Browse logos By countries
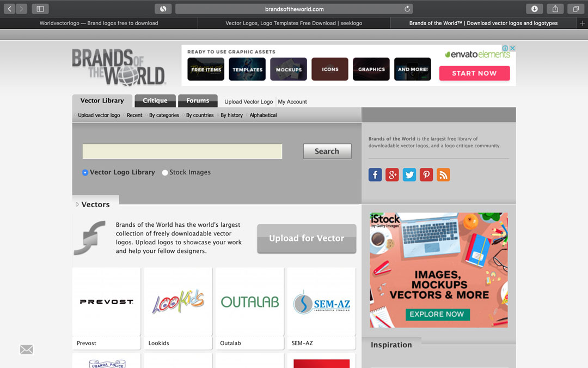Screen dimensions: 588x368 [x=200, y=115]
